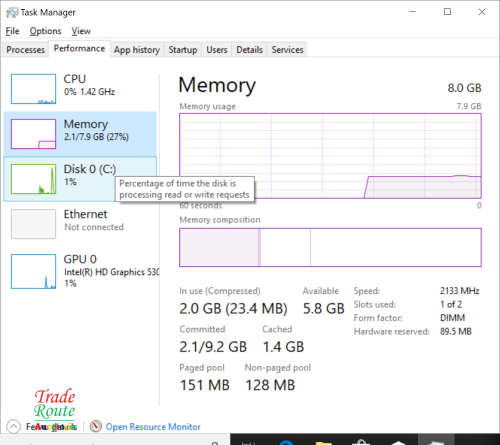The width and height of the screenshot is (500, 445).
Task: Click the Resource Monitor gauge icon
Action: pos(96,426)
